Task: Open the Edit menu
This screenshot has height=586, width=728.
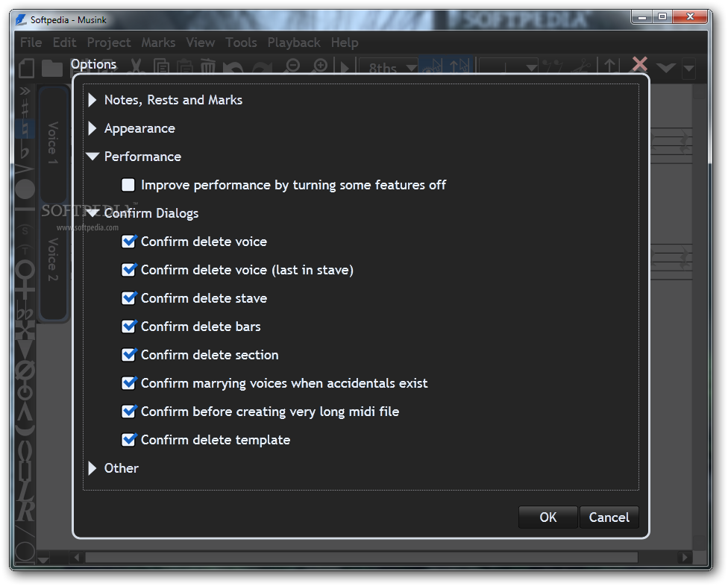Action: 65,42
